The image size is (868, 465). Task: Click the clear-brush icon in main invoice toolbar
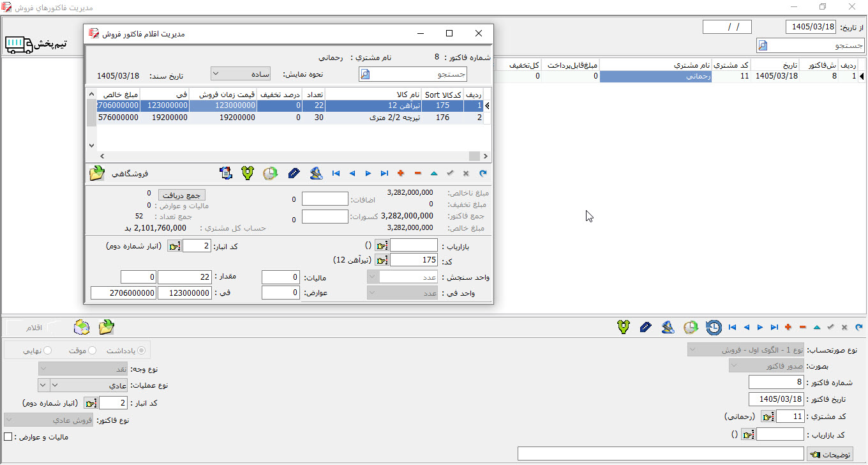(668, 327)
